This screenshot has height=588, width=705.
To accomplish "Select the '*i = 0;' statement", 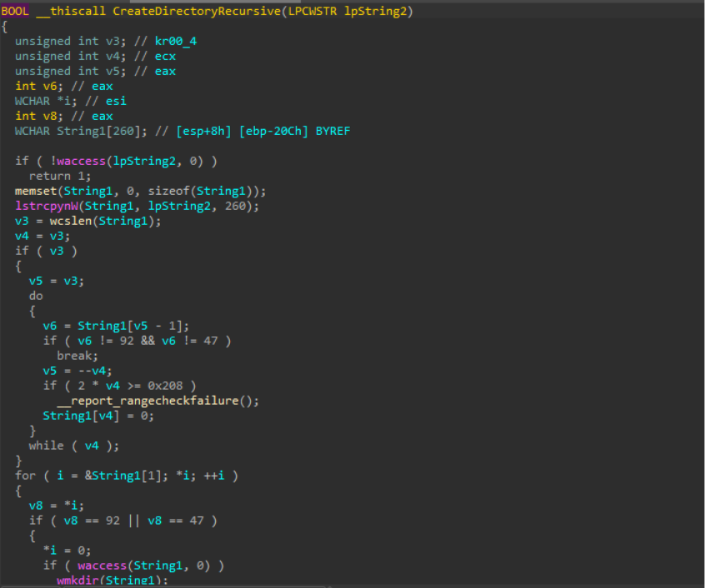I will click(67, 551).
